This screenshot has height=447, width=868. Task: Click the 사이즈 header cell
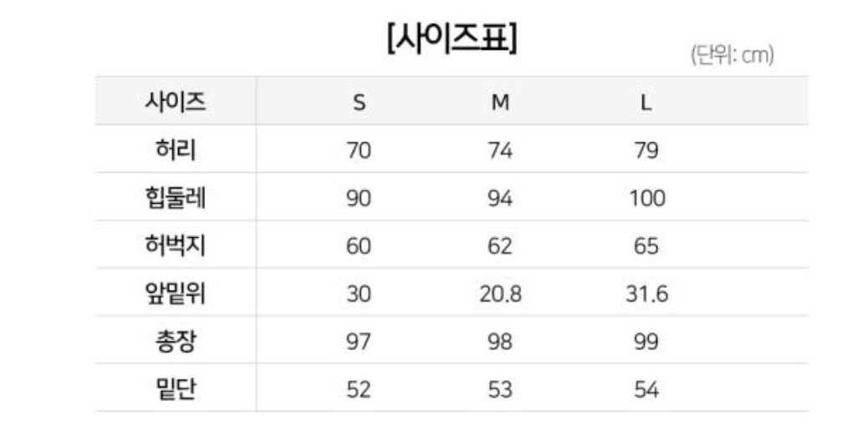click(x=176, y=101)
